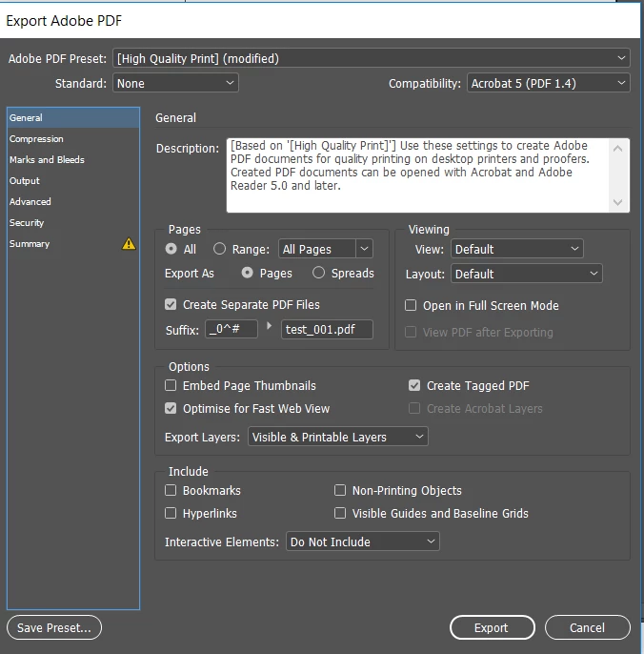Enable Embed Page Thumbnails
The image size is (644, 654).
[171, 385]
